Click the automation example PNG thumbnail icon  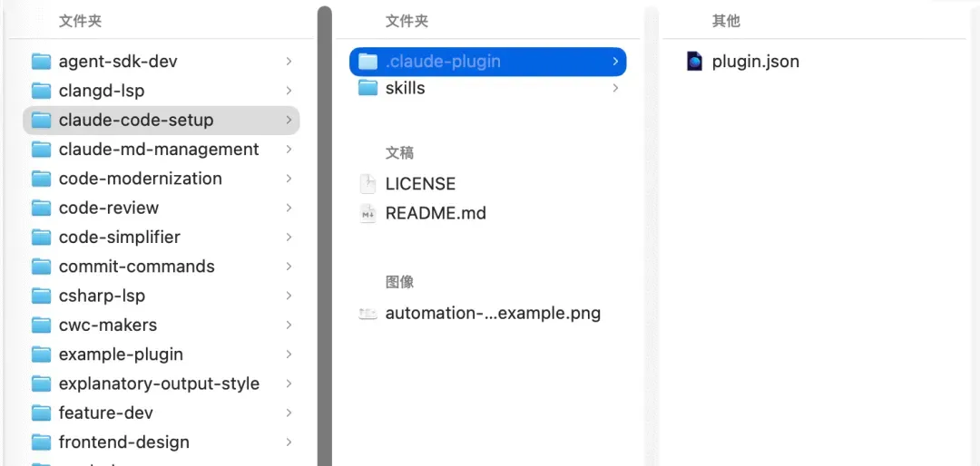pyautogui.click(x=368, y=314)
